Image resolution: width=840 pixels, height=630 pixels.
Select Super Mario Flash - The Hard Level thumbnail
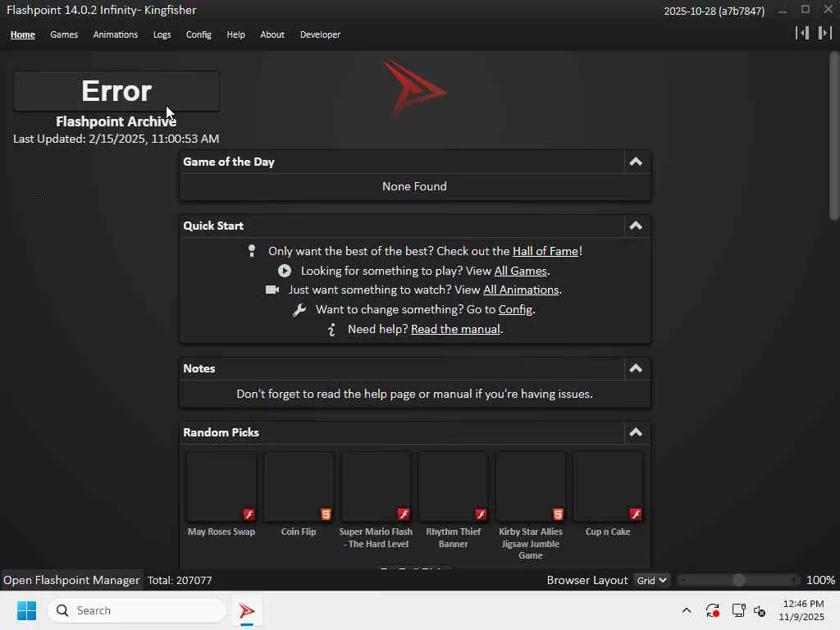376,486
